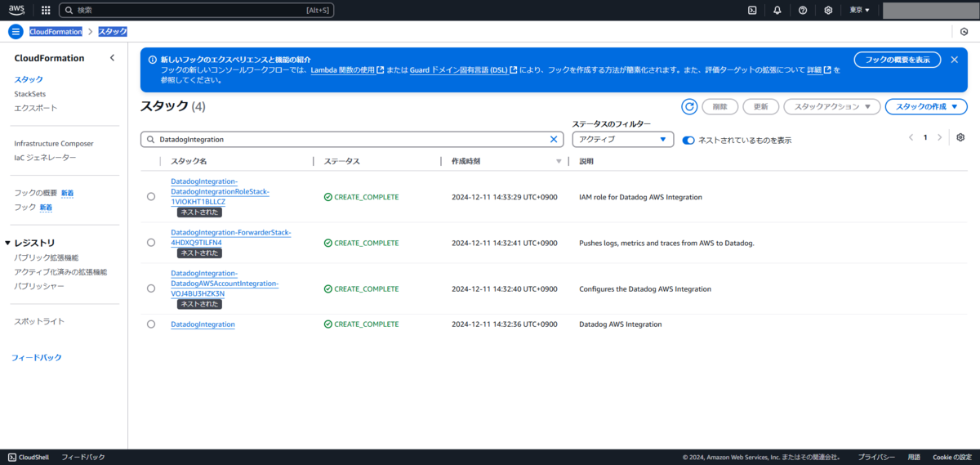980x465 pixels.
Task: Click the CloudFormation breadcrumb link
Action: tap(56, 31)
